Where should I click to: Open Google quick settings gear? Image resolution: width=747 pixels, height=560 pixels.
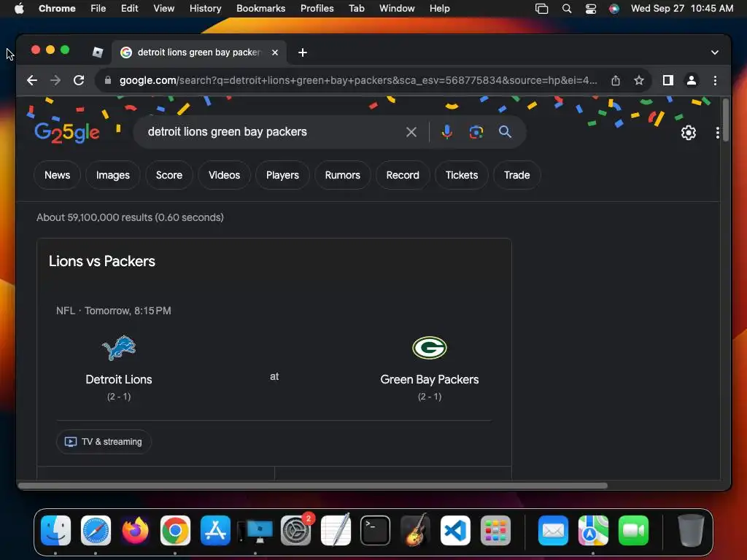689,133
